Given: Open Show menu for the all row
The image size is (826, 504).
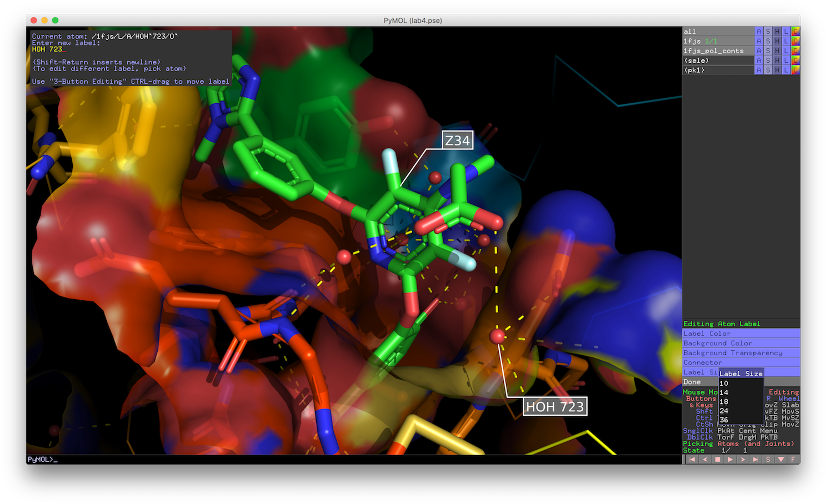Looking at the screenshot, I should coord(768,32).
